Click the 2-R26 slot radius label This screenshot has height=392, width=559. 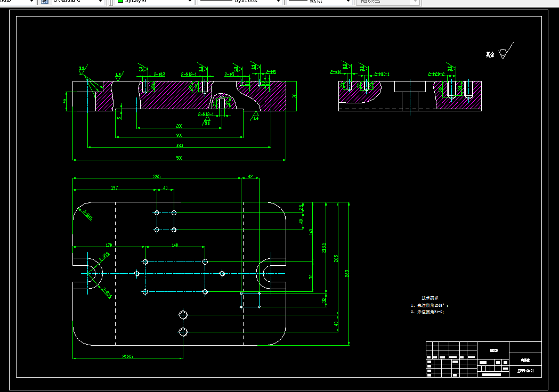(107, 292)
